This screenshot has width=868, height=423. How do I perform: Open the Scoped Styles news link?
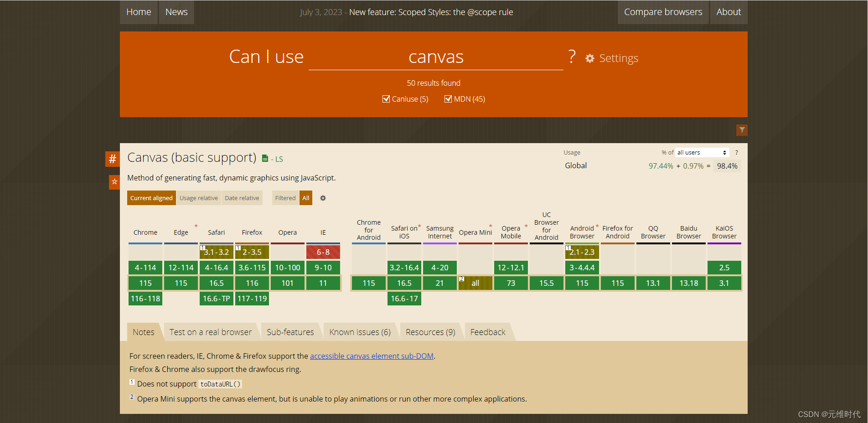click(x=431, y=12)
